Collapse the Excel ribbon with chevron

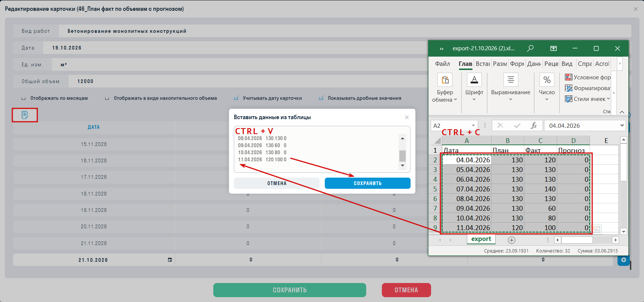pyautogui.click(x=622, y=112)
